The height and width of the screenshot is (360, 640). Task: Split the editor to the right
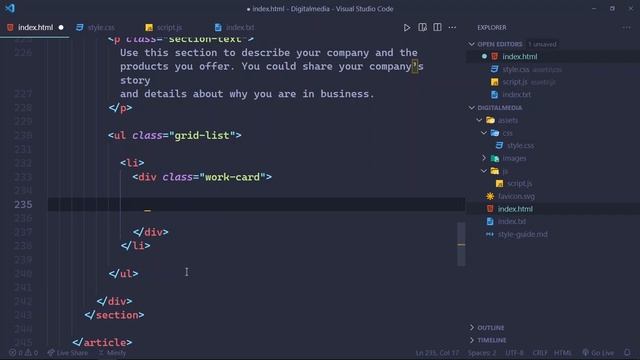[437, 27]
